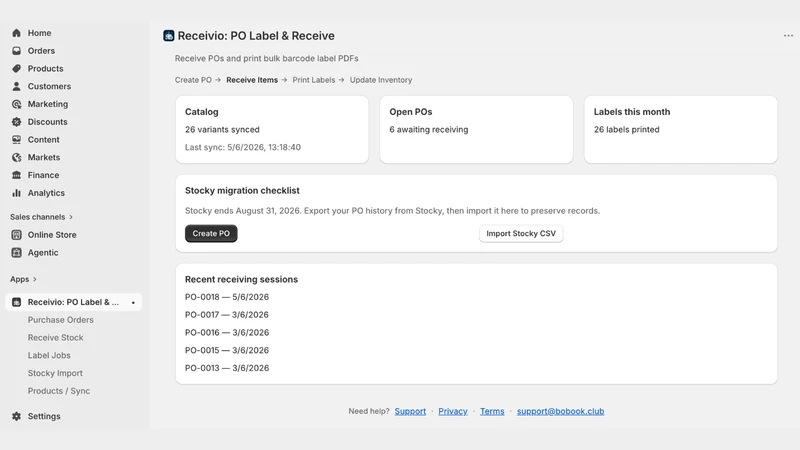Image resolution: width=800 pixels, height=450 pixels.
Task: Open the three-dot more actions menu
Action: click(x=788, y=36)
